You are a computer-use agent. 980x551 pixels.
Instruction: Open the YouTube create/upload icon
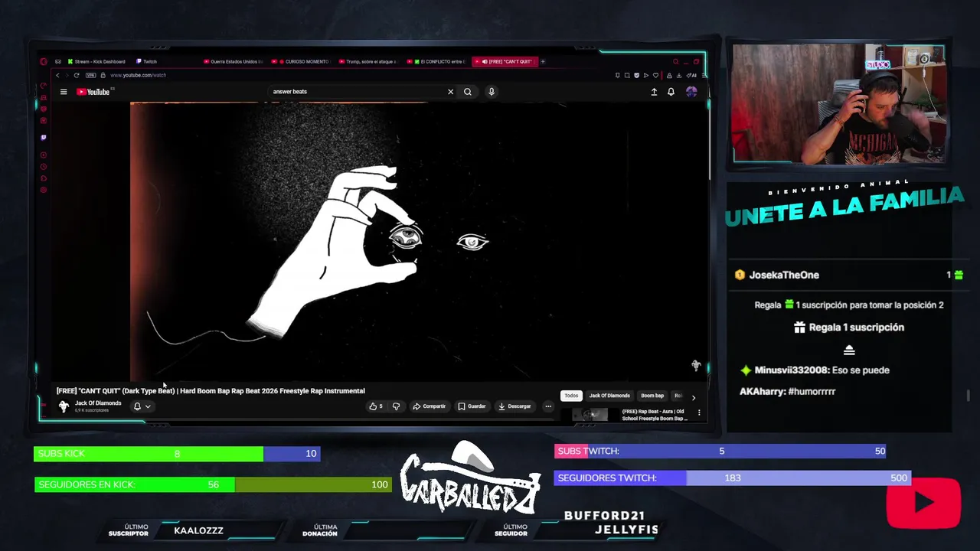[x=654, y=92]
